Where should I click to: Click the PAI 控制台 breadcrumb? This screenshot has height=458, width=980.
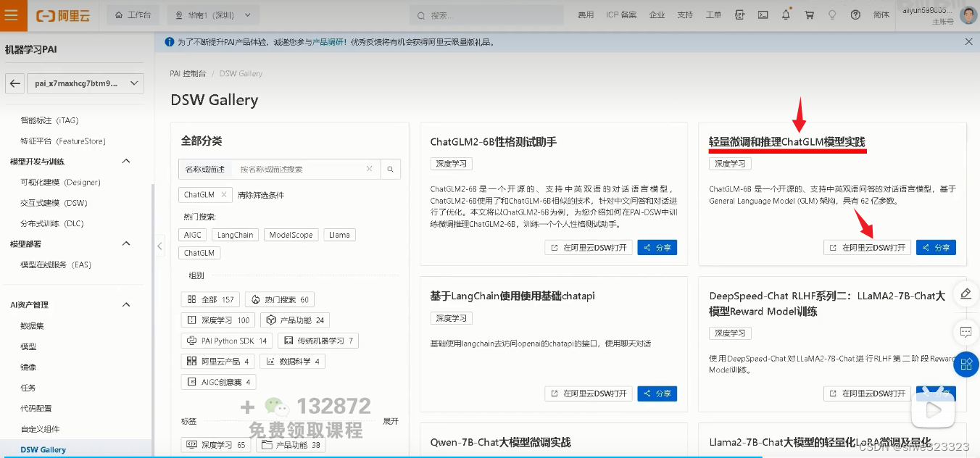coord(188,74)
